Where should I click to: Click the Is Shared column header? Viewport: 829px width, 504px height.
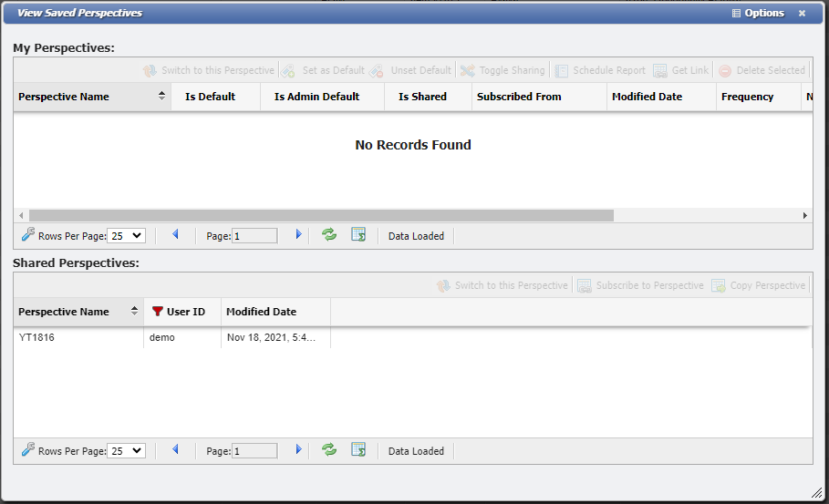(x=422, y=97)
